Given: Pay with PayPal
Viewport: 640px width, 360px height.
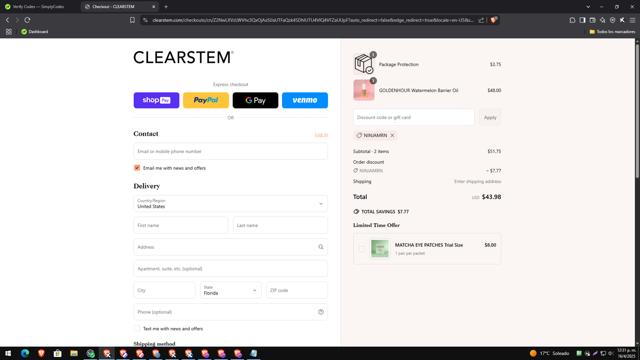Looking at the screenshot, I should click(206, 100).
